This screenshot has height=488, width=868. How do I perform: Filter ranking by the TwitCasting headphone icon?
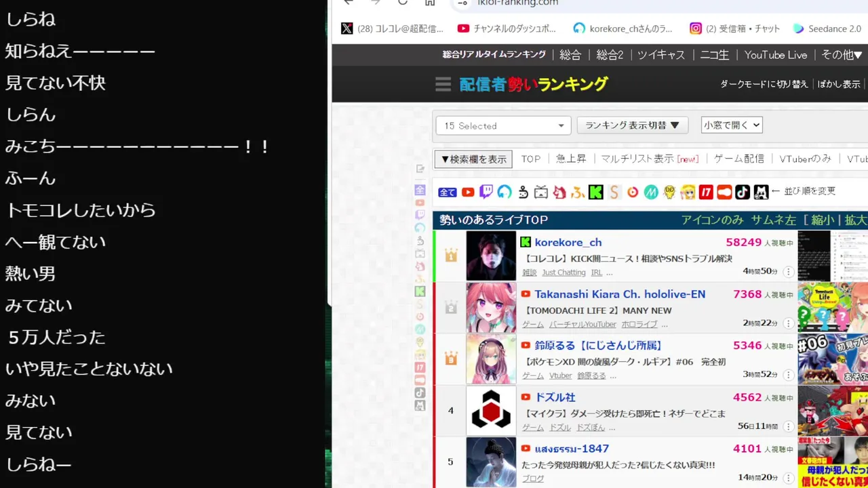[505, 192]
